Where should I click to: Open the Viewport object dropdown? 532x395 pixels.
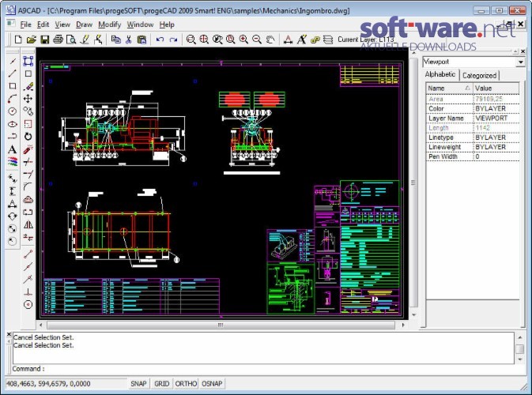click(520, 62)
